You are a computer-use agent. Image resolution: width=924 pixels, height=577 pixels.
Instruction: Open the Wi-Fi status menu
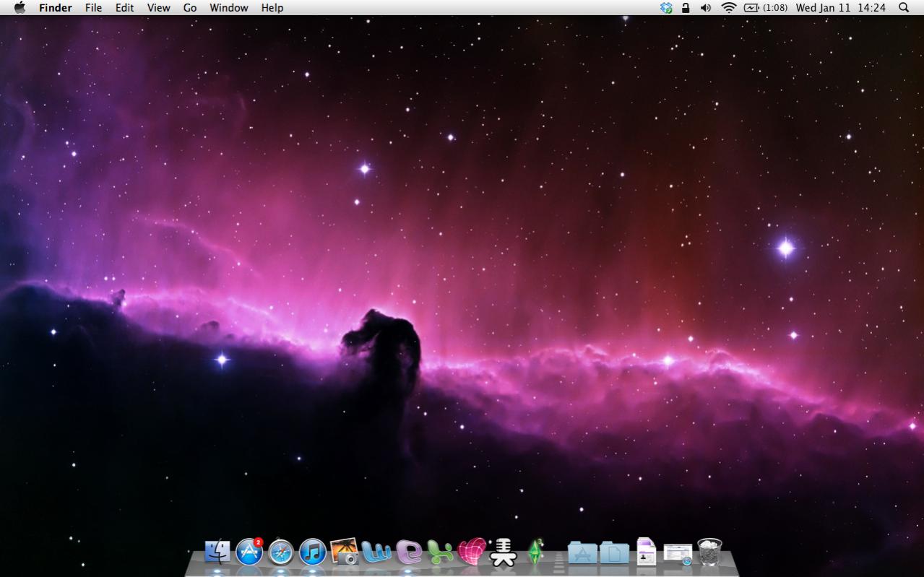729,8
